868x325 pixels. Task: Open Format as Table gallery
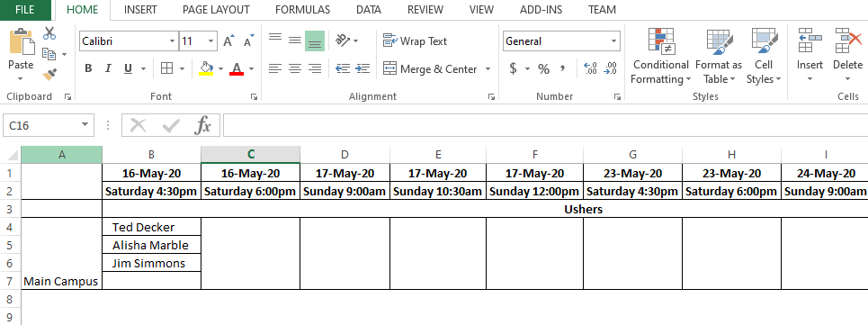tap(719, 56)
